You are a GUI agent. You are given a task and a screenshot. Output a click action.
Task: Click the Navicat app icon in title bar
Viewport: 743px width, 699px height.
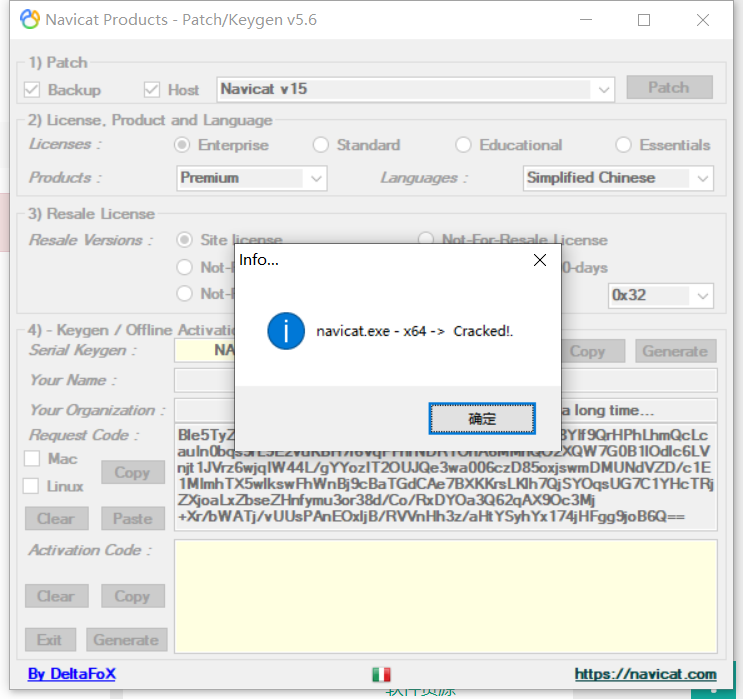[30, 19]
